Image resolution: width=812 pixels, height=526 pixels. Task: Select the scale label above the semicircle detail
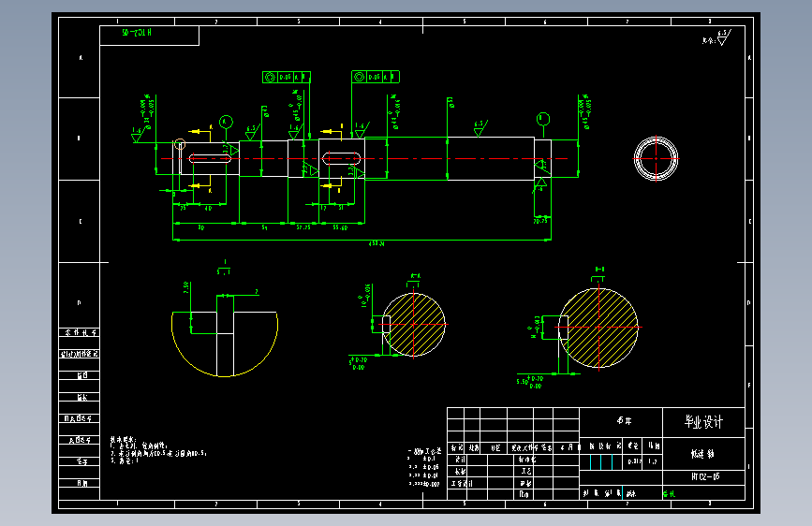point(224,268)
